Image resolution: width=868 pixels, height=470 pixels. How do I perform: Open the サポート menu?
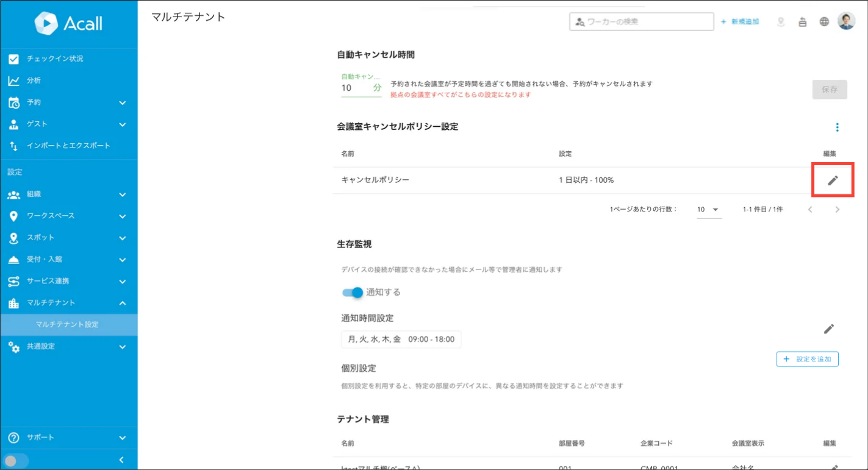click(43, 438)
